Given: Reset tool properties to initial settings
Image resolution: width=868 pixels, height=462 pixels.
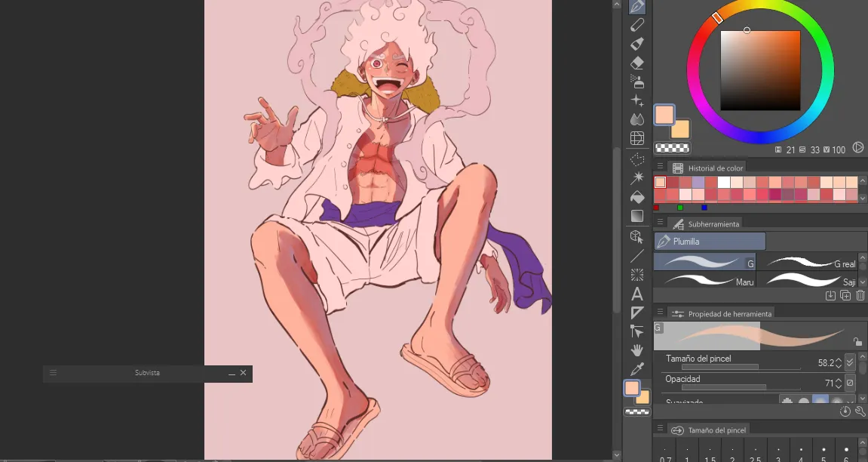Looking at the screenshot, I should tap(845, 411).
